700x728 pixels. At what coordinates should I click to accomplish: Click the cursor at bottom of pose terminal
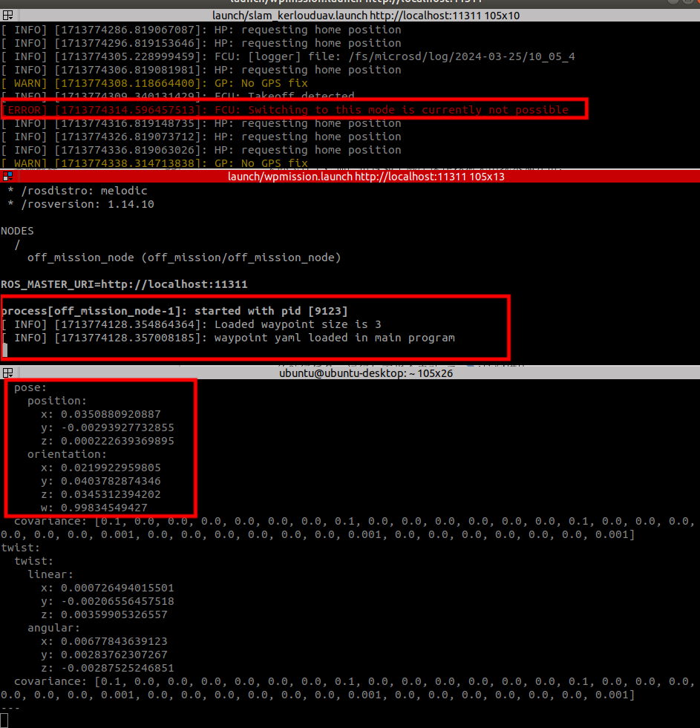coord(4,721)
